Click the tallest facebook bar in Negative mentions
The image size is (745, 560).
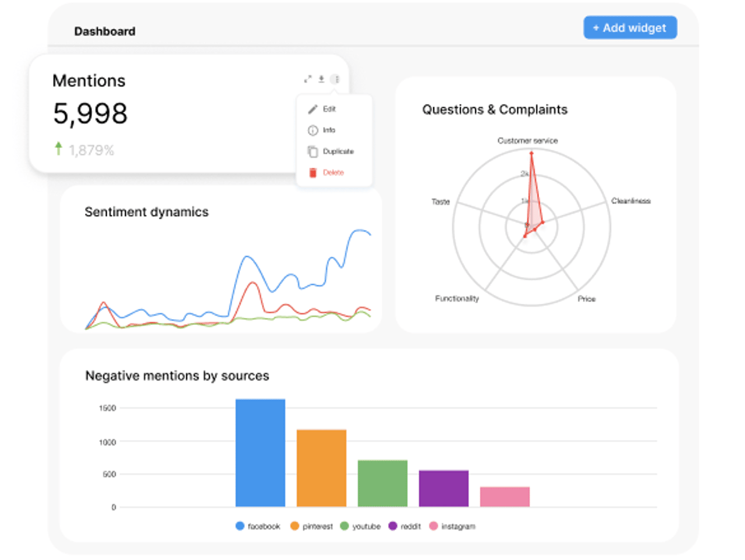(x=260, y=452)
